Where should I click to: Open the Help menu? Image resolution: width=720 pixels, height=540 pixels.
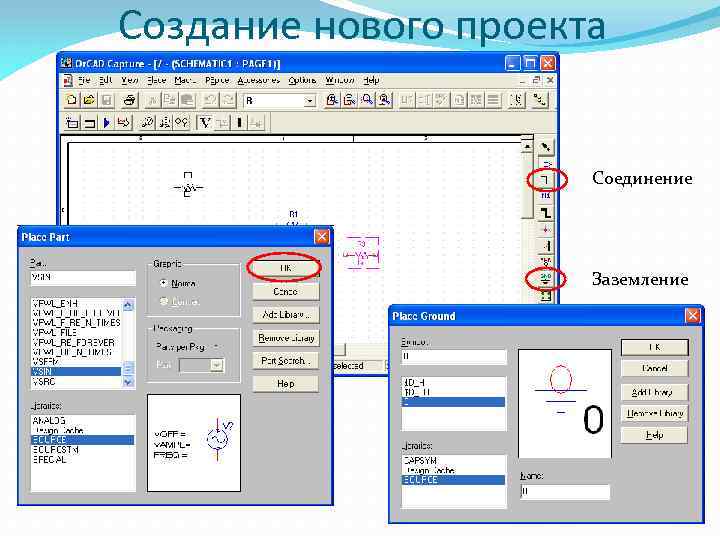(x=371, y=80)
